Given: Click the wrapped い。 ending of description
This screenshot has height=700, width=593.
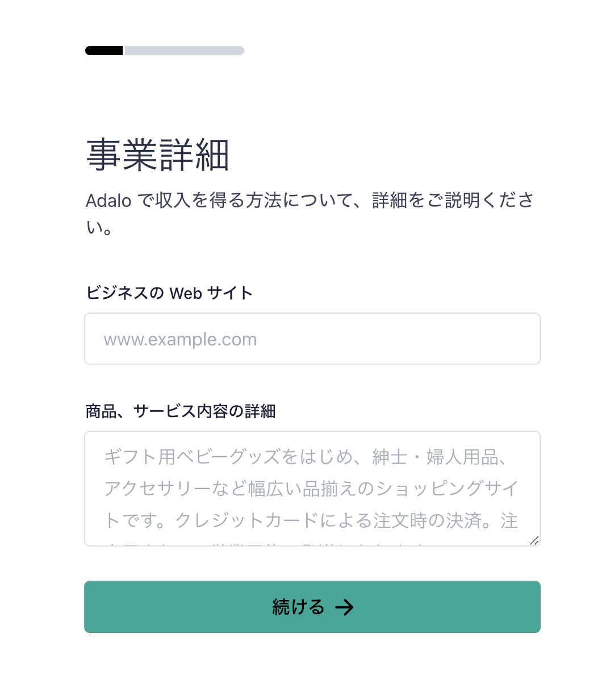Looking at the screenshot, I should 99,228.
